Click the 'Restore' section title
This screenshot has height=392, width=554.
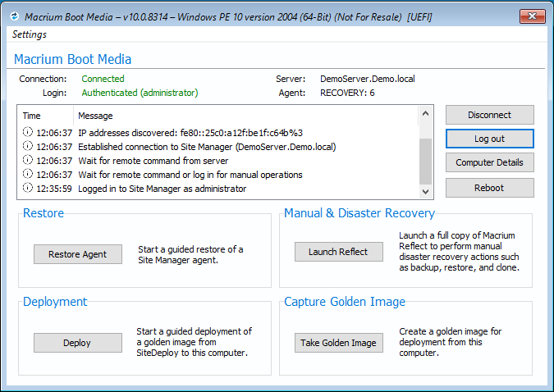[43, 213]
